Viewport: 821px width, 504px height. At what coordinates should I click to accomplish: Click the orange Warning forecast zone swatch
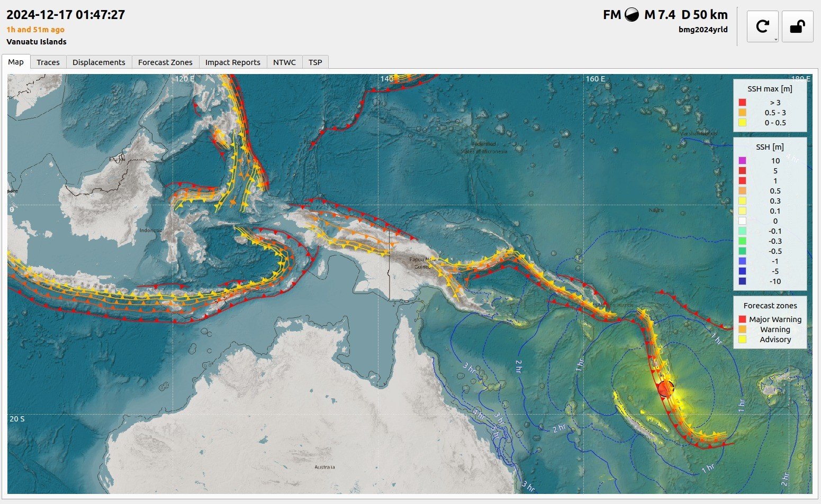742,329
